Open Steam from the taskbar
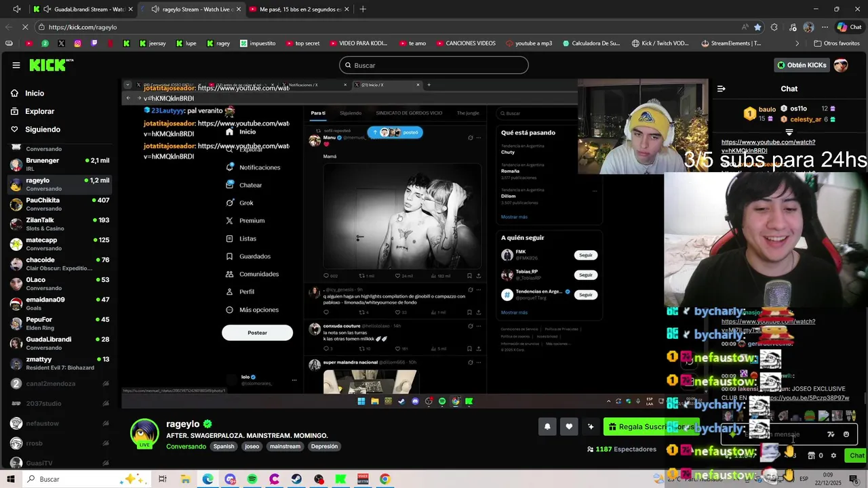The height and width of the screenshot is (488, 868). (296, 479)
